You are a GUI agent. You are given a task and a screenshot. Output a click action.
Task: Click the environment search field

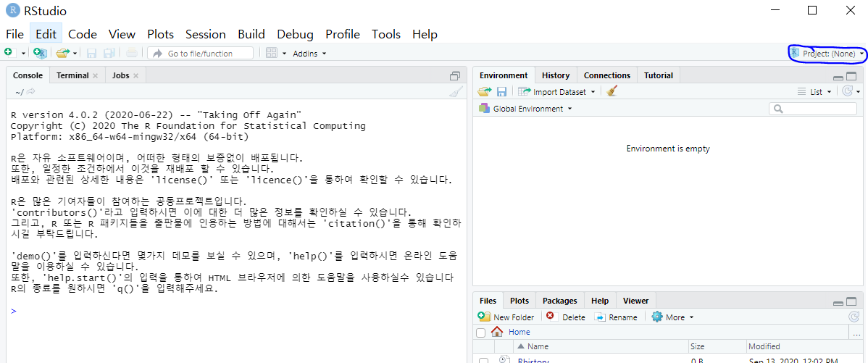(813, 109)
